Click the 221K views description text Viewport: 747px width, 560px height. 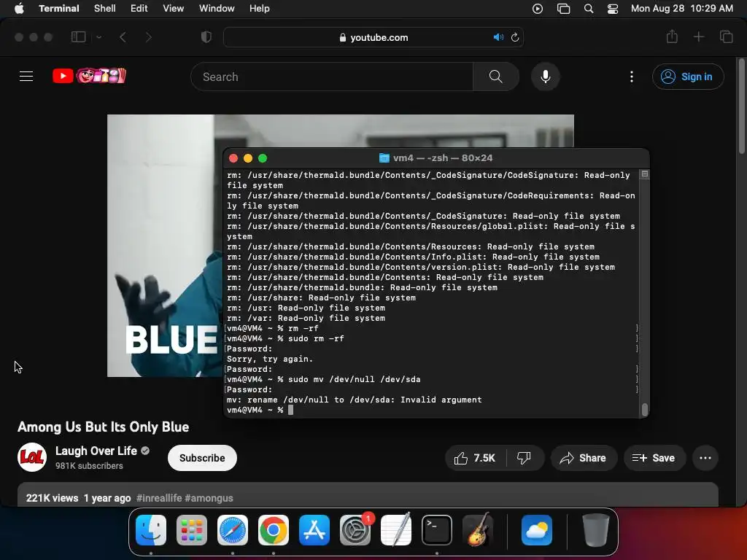[52, 498]
